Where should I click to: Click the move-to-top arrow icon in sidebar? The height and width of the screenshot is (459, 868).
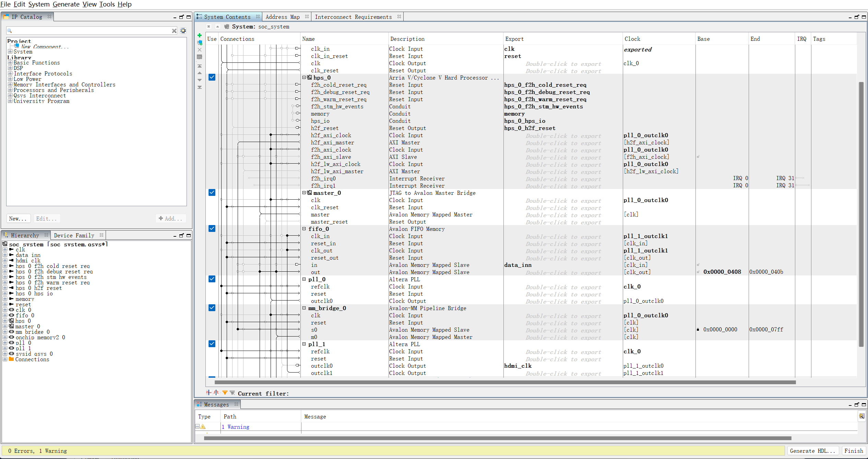click(200, 66)
